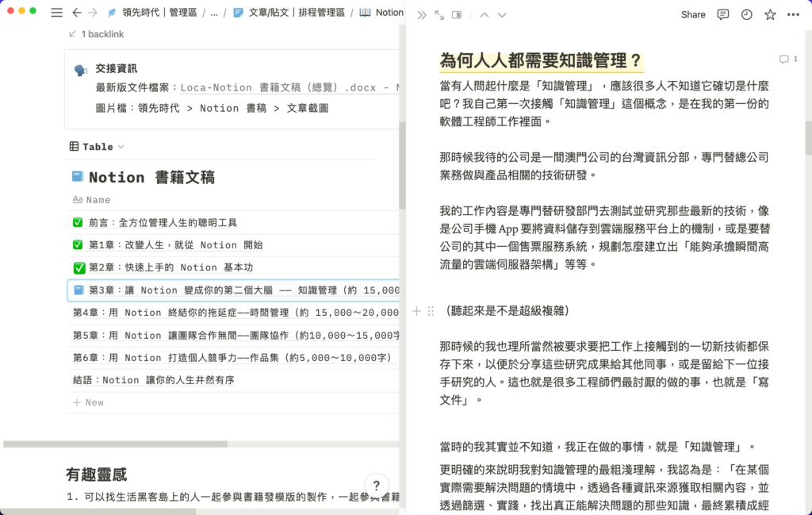Viewport: 812px width, 515px height.
Task: Add a block with the plus handle
Action: tap(416, 311)
